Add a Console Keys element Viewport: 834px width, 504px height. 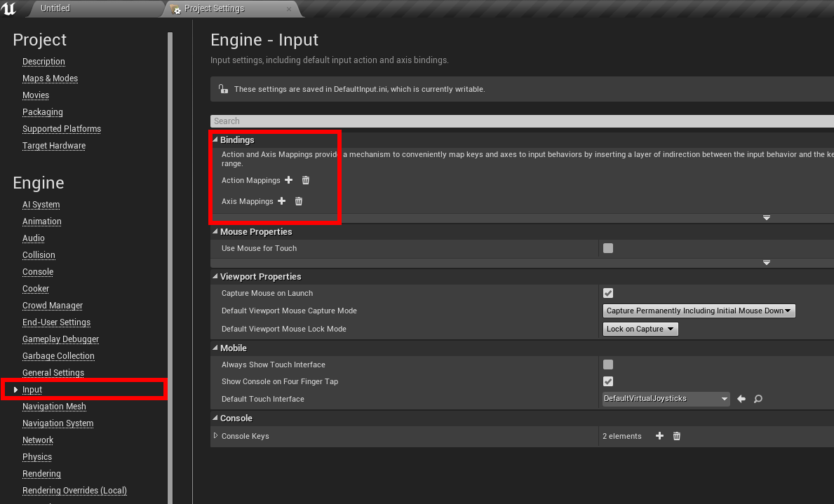click(x=659, y=436)
